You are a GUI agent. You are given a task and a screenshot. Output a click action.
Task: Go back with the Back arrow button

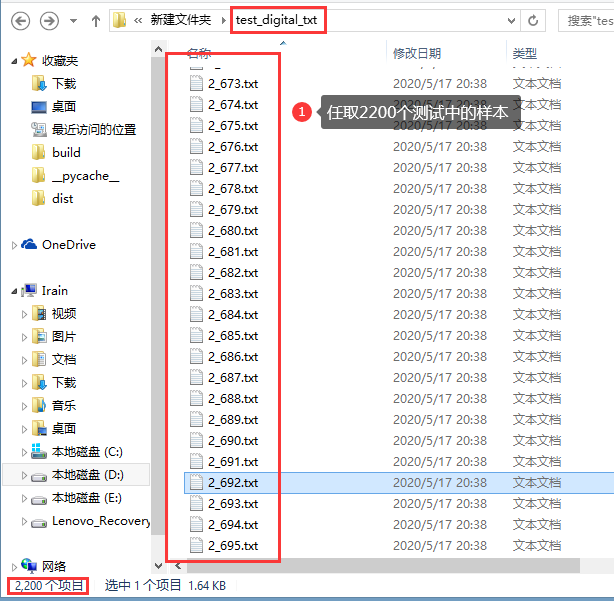point(20,20)
